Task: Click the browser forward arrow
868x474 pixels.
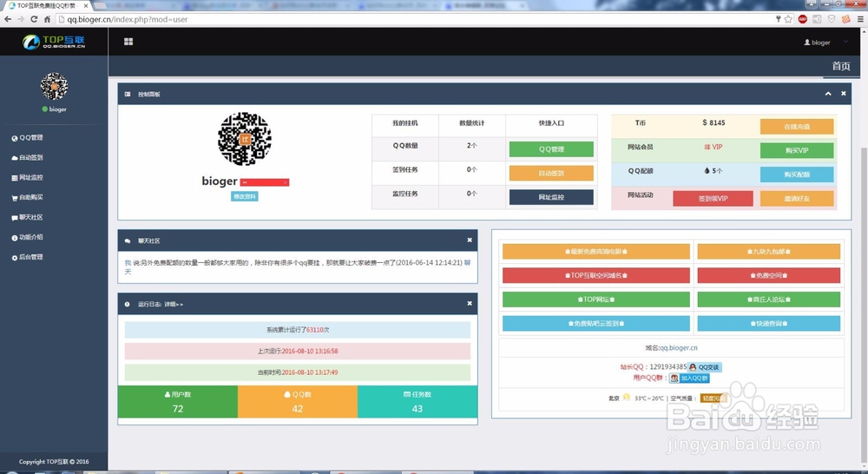Action: point(21,19)
